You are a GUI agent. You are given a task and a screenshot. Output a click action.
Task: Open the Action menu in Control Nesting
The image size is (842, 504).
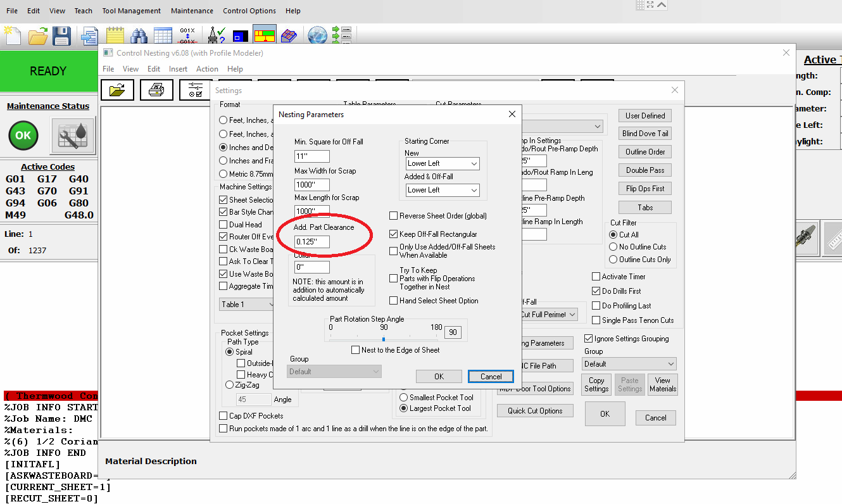[207, 69]
